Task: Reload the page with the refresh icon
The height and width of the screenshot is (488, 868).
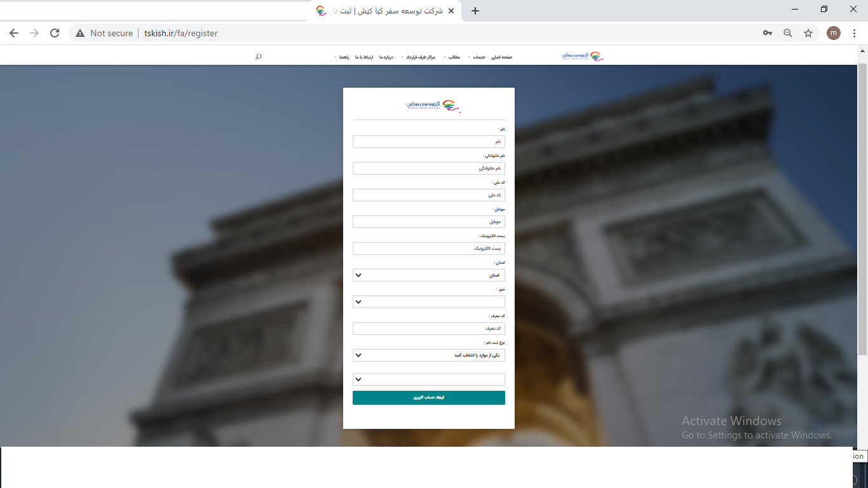Action: [x=55, y=33]
